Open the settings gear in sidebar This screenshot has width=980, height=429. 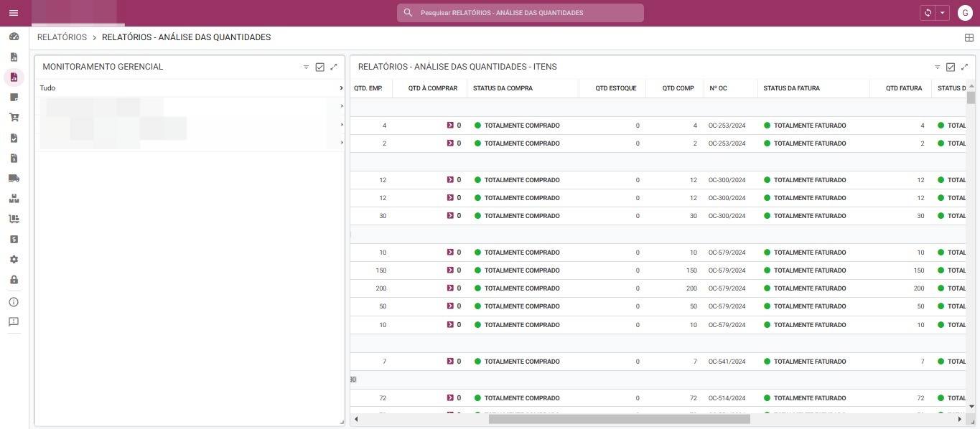[14, 260]
